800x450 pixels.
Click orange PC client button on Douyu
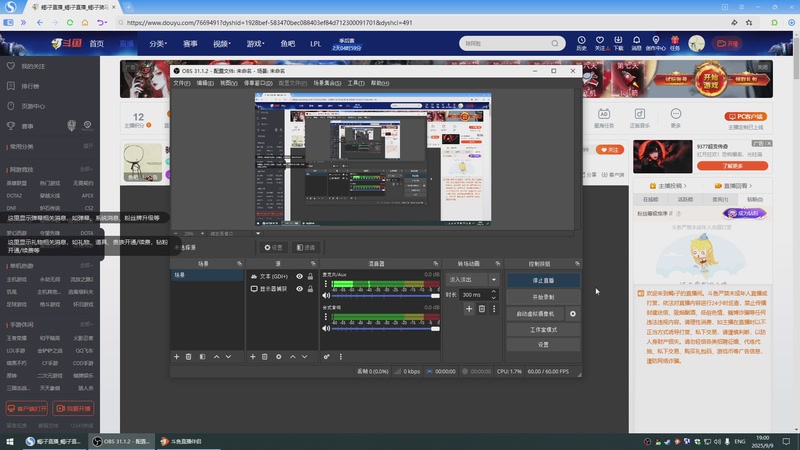(745, 116)
